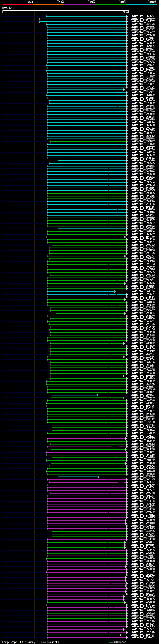Select hit UniRef100_B5M699

[142, 120]
